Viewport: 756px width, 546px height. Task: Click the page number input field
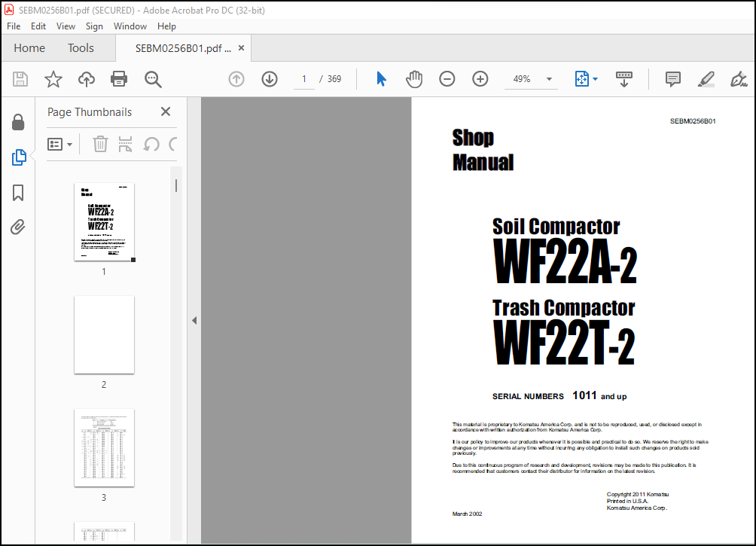[x=304, y=79]
